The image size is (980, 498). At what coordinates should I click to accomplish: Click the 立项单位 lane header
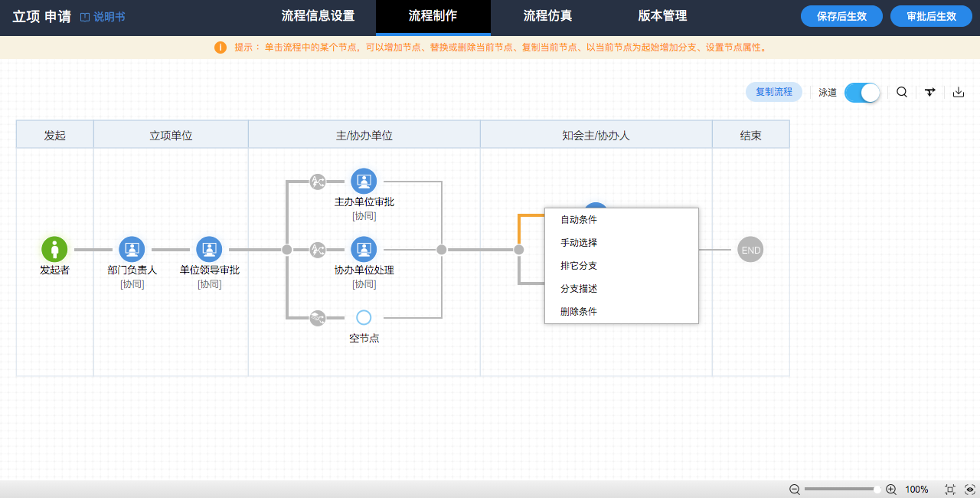coord(171,135)
